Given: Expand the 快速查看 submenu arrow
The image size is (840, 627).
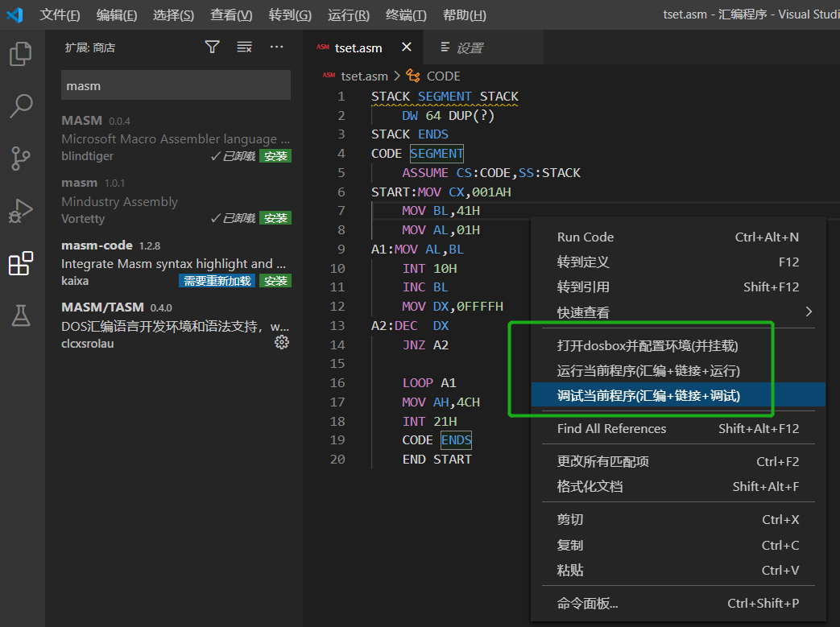Looking at the screenshot, I should [x=809, y=311].
